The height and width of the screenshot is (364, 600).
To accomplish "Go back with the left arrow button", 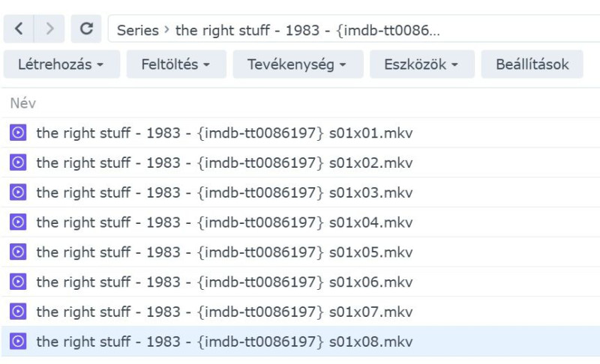I will (18, 28).
